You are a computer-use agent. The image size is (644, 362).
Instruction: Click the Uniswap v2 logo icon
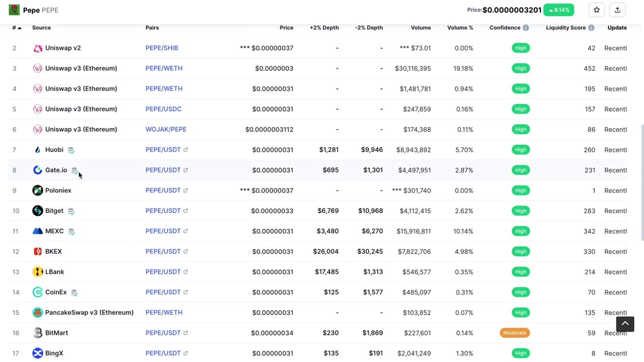[38, 48]
